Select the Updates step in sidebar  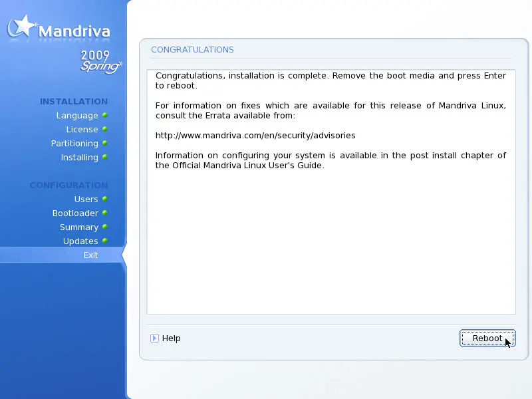80,241
